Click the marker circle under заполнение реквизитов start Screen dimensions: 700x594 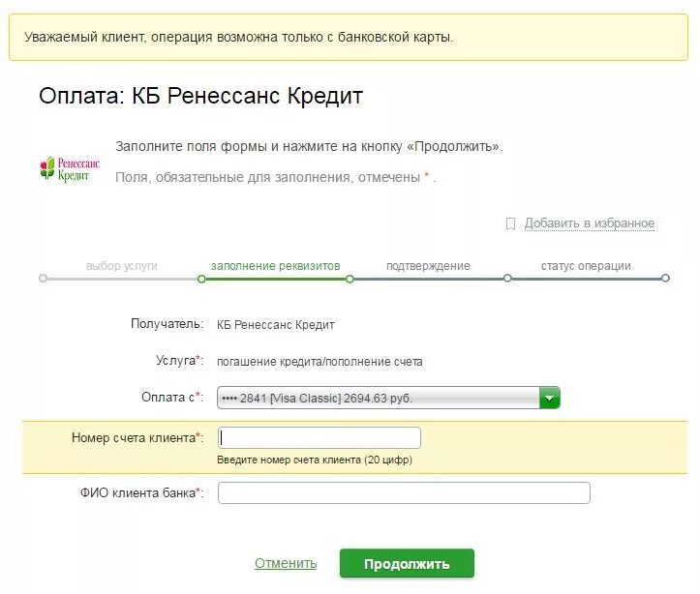point(201,280)
